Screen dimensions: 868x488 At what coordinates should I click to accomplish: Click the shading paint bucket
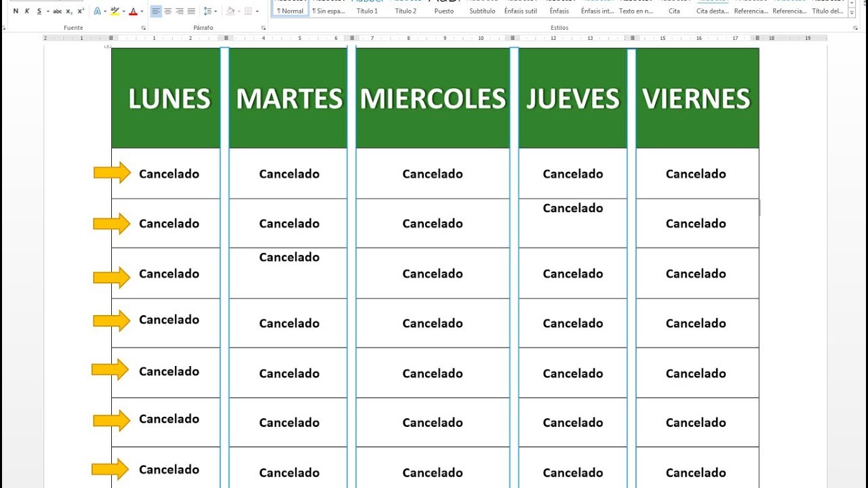(231, 12)
